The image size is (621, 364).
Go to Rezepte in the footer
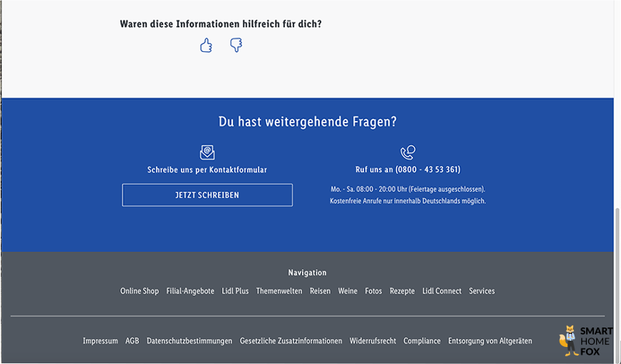tap(402, 291)
